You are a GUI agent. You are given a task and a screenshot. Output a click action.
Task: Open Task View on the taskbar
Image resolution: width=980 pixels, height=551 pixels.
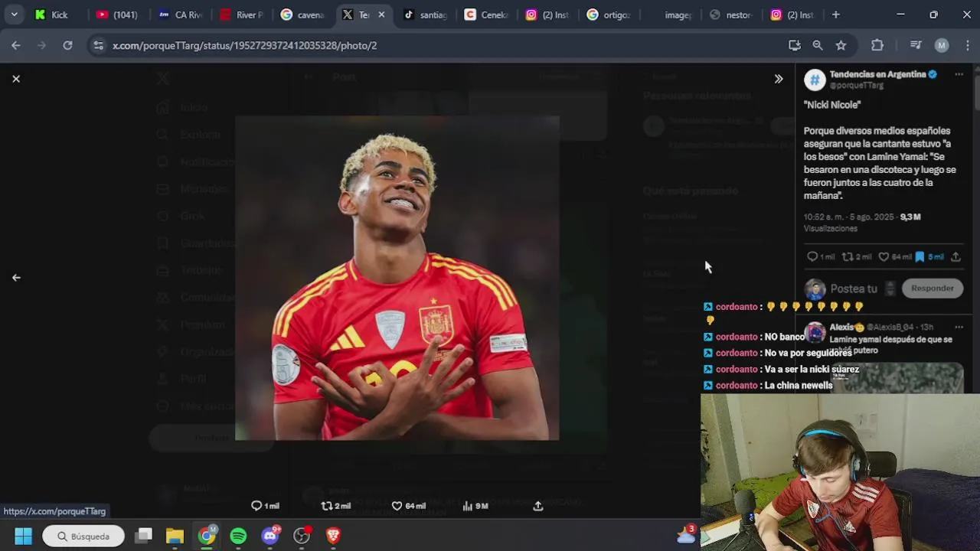pyautogui.click(x=143, y=536)
